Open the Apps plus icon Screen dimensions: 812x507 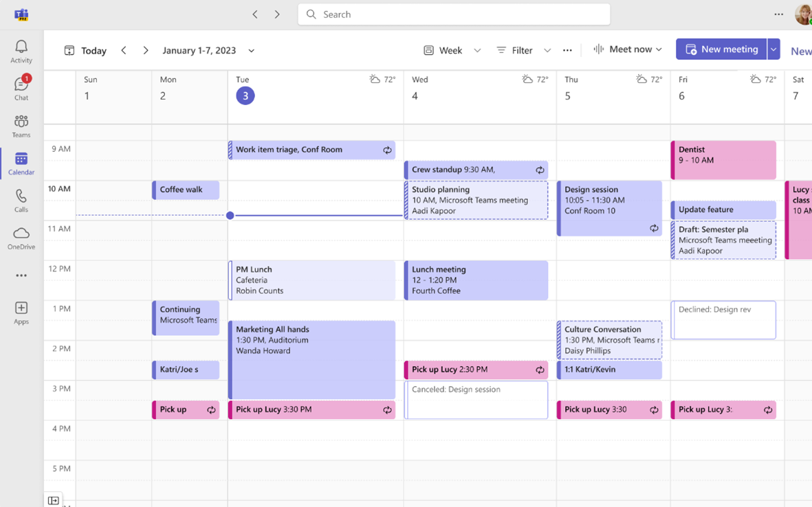pos(21,313)
